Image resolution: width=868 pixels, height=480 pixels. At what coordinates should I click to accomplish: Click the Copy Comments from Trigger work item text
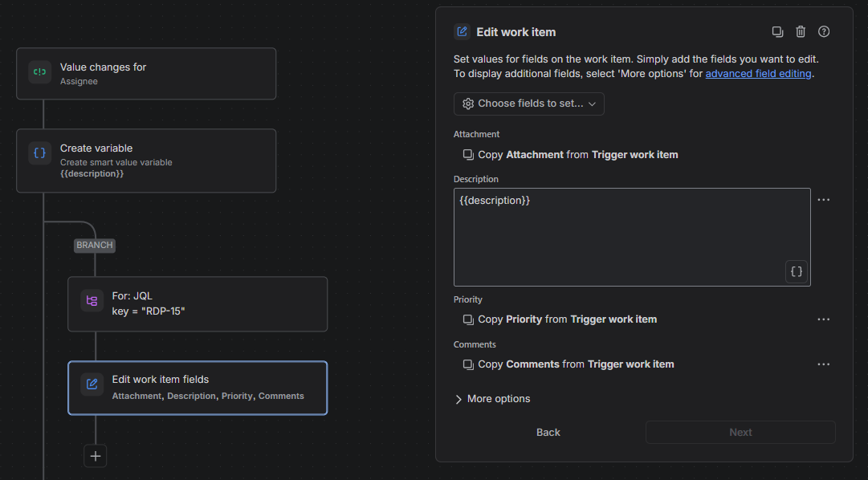[577, 364]
